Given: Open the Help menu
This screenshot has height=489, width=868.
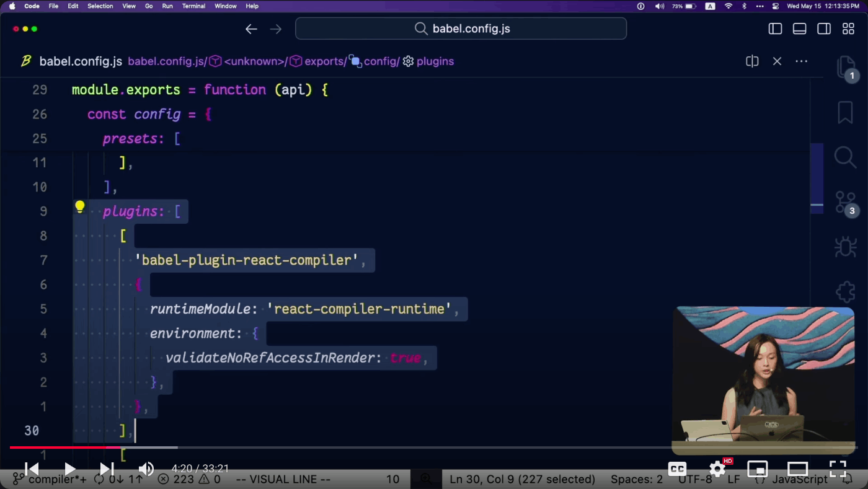Looking at the screenshot, I should 252,6.
